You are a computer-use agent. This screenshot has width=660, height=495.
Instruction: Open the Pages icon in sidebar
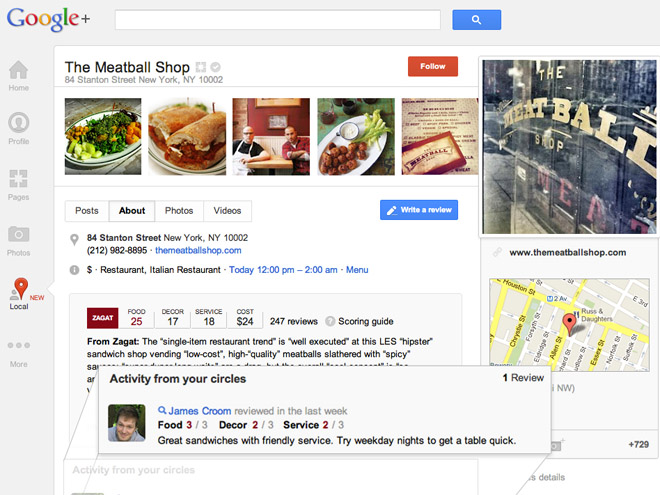point(19,178)
